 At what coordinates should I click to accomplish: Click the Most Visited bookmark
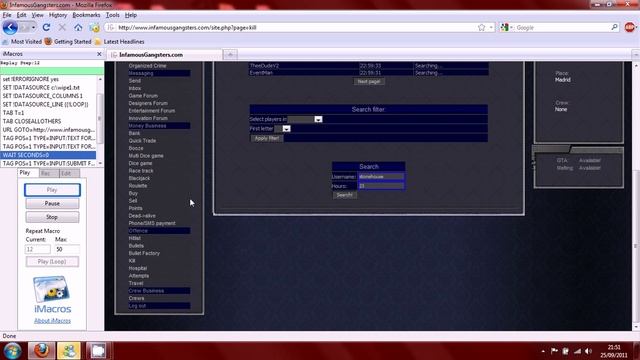point(22,42)
